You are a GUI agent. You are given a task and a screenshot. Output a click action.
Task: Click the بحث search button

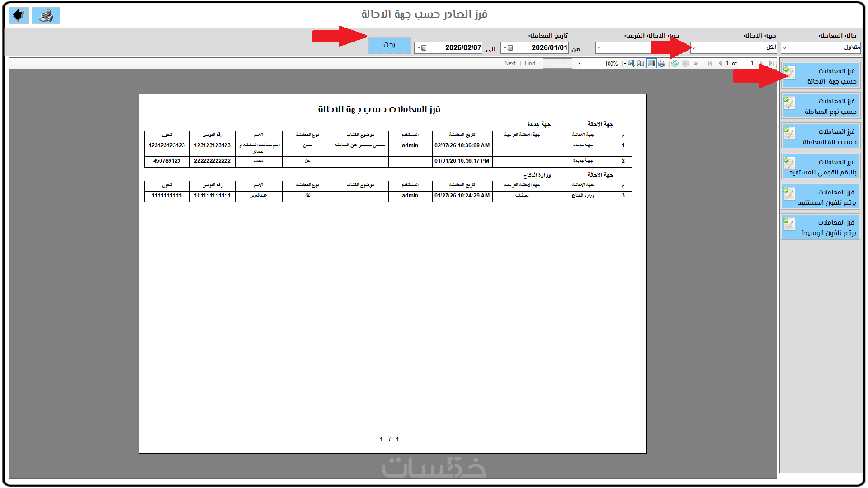tap(389, 45)
